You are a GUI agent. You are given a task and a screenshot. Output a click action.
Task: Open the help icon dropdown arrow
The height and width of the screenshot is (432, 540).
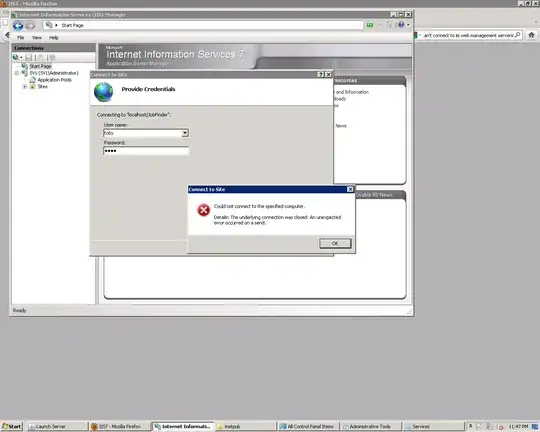pyautogui.click(x=408, y=25)
